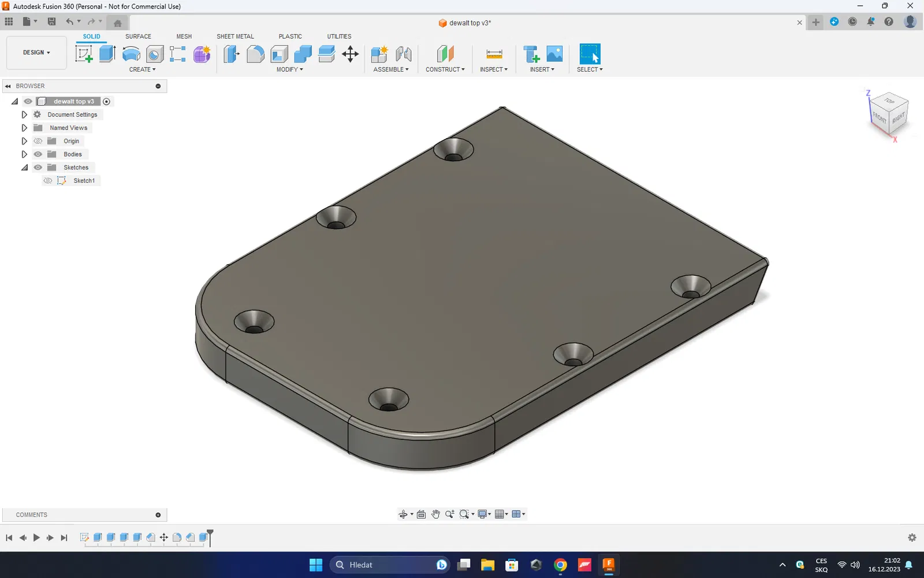Jump to the timeline end
The image size is (924, 578).
(x=64, y=538)
